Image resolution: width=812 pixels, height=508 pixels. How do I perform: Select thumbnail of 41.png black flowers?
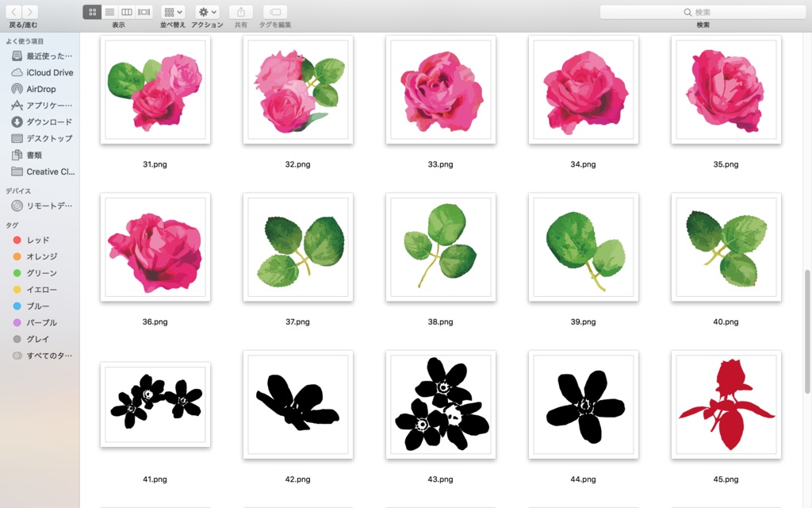(155, 404)
